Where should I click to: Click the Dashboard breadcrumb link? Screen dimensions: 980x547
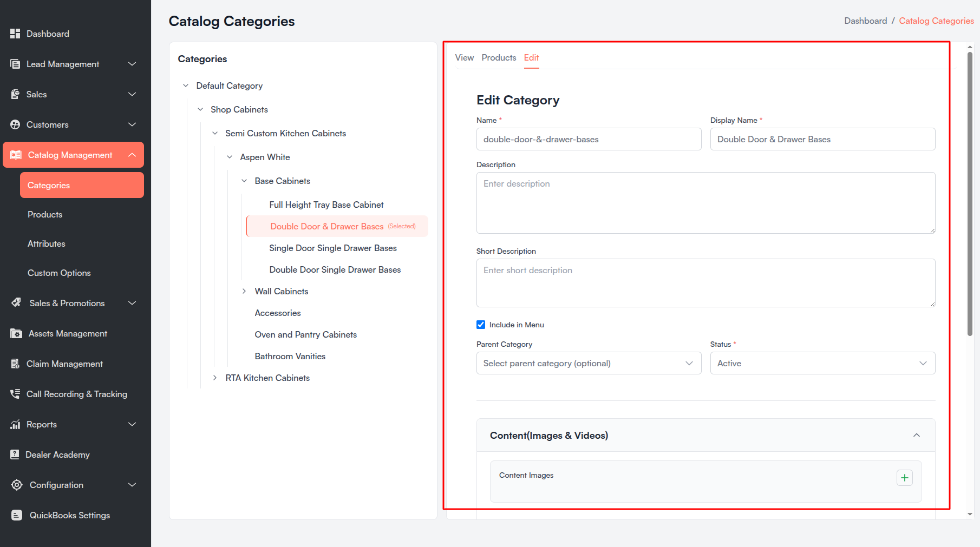point(865,21)
